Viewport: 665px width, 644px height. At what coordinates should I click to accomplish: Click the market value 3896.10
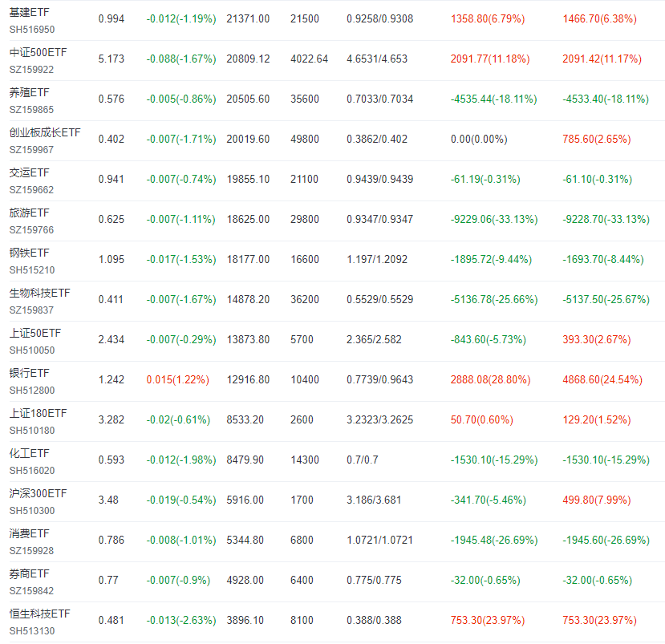[245, 621]
